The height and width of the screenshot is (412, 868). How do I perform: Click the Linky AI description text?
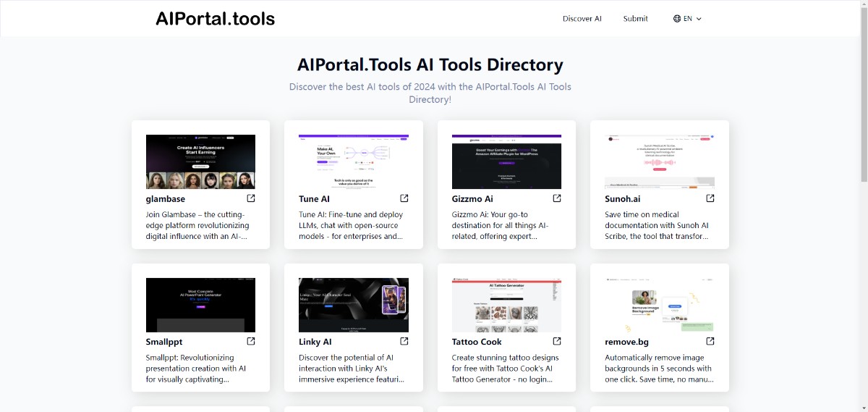coord(352,368)
